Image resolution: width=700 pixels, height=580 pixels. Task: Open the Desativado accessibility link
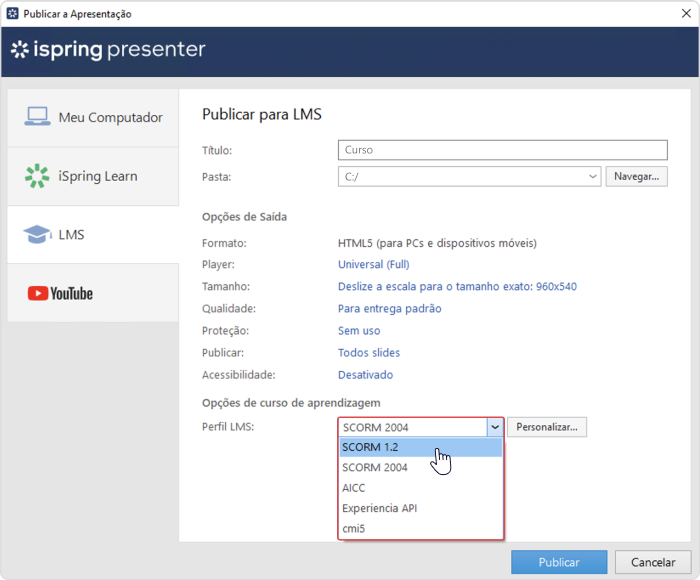coord(365,375)
